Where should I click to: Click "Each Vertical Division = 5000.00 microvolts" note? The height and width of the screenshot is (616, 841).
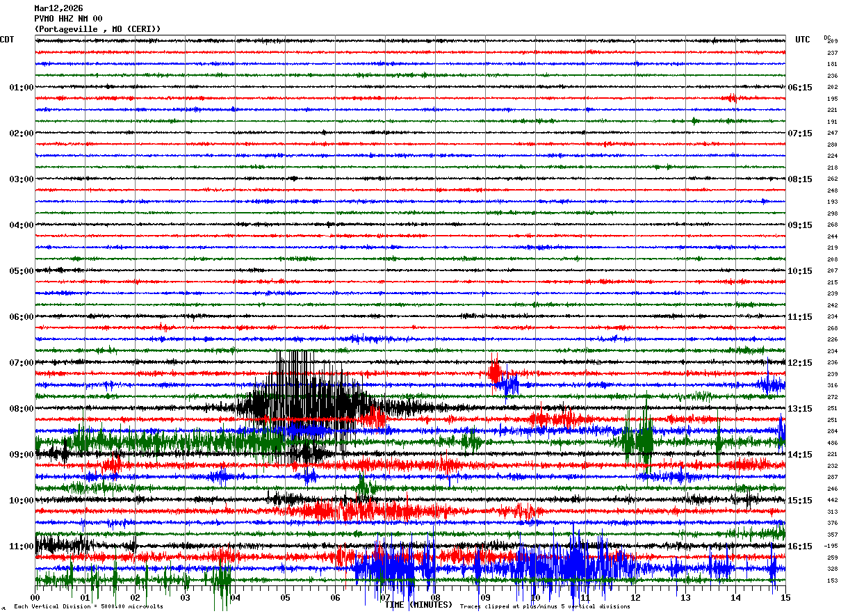click(x=89, y=607)
